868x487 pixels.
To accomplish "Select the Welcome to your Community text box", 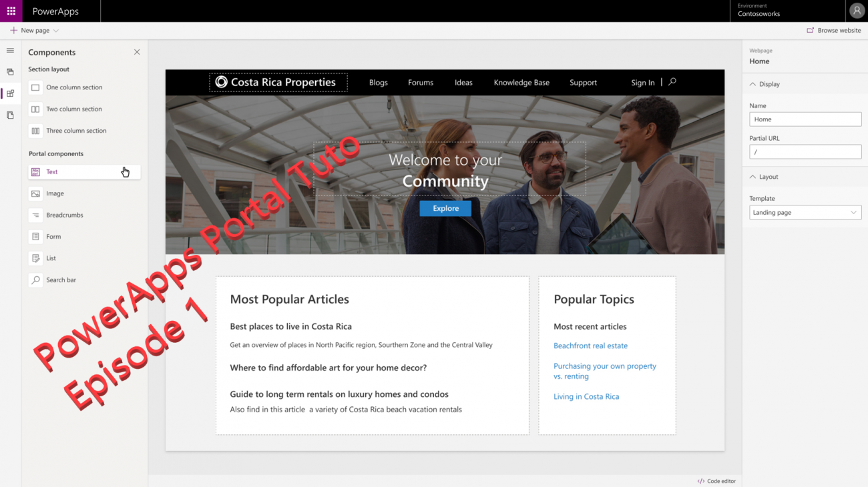I will 449,169.
